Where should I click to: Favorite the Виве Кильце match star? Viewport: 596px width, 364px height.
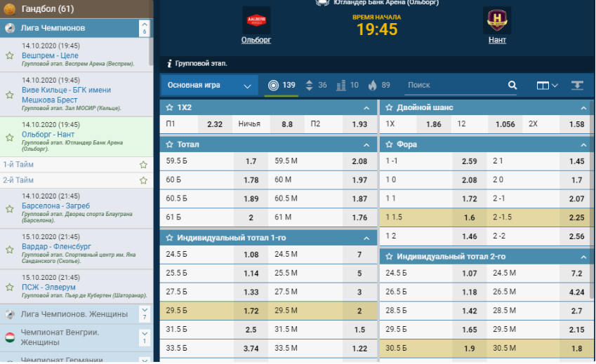10,95
